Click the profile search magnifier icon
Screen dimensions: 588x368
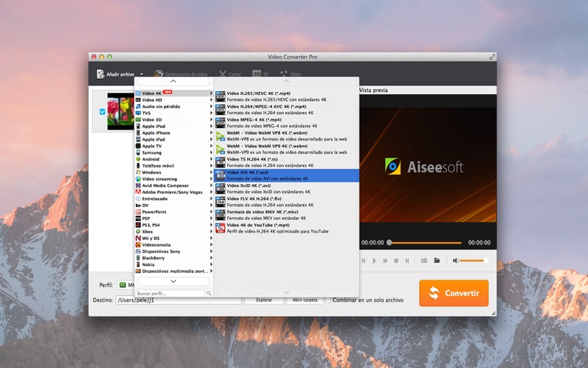209,293
